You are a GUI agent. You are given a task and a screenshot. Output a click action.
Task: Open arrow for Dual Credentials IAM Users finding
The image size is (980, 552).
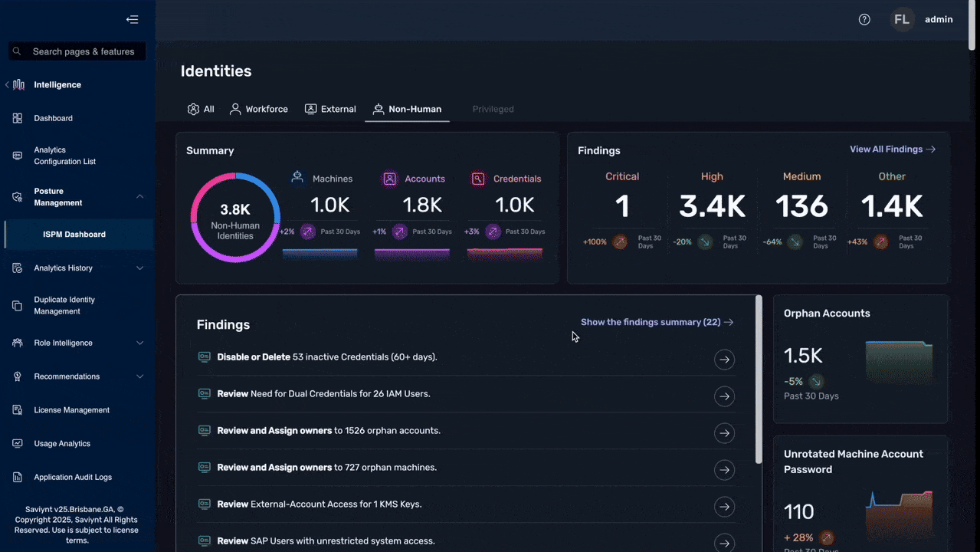(x=724, y=396)
